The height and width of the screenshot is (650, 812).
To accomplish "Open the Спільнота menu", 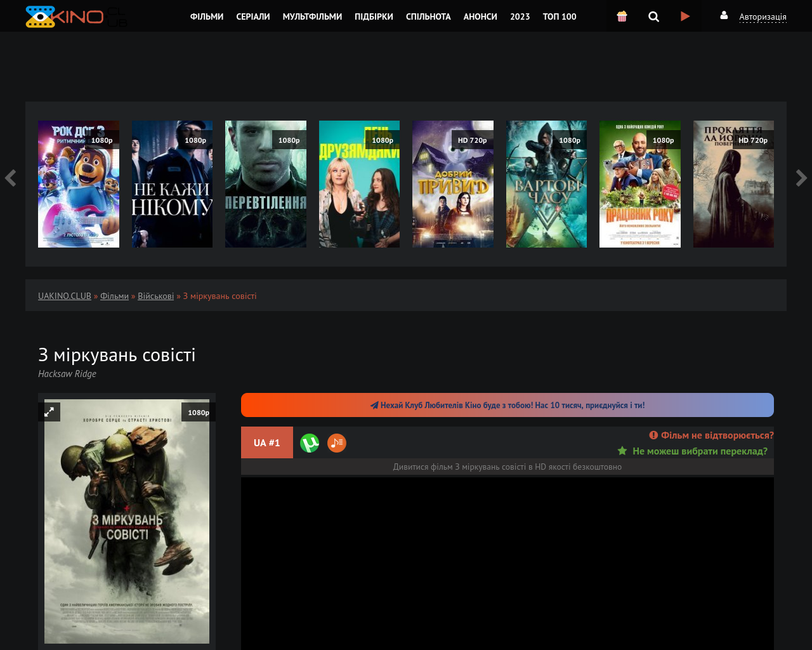I will 428,17.
